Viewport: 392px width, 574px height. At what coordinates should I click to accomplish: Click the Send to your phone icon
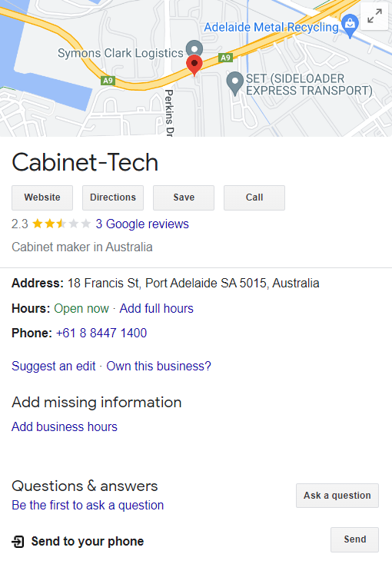18,542
